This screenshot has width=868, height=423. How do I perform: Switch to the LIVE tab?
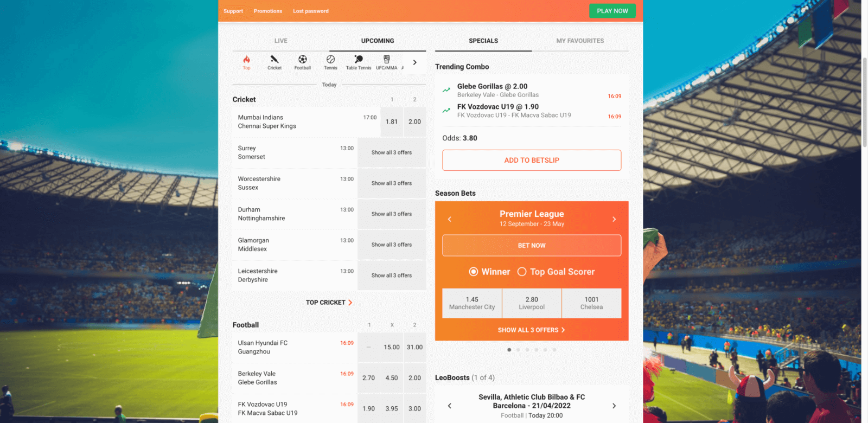(281, 41)
